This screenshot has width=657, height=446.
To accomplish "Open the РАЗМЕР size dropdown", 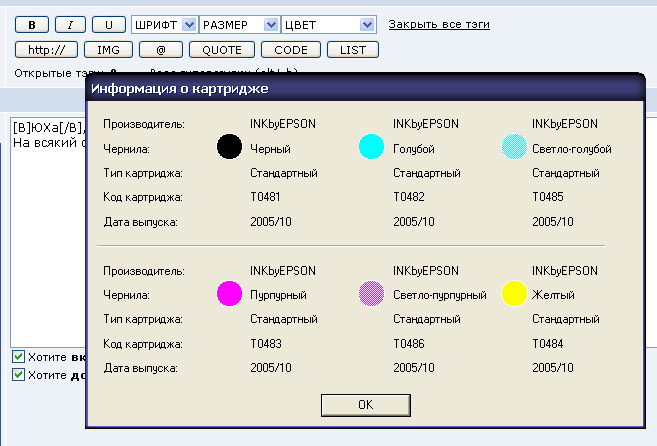I will click(240, 25).
